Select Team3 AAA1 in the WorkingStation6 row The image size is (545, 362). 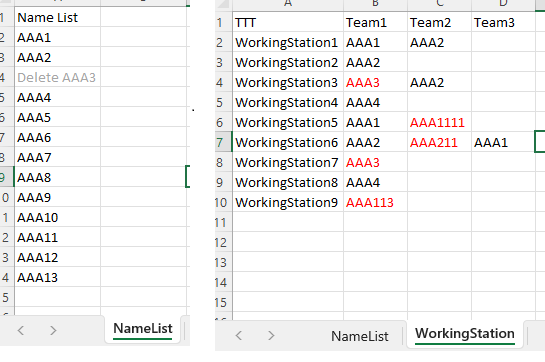coord(503,142)
